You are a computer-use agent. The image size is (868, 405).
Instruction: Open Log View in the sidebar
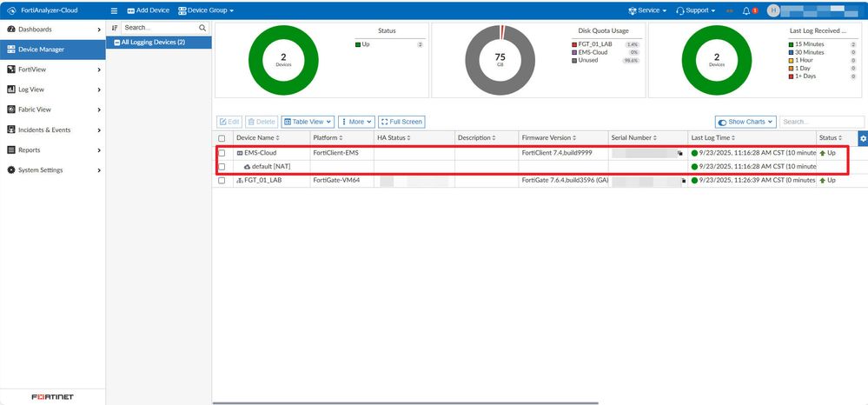click(x=31, y=90)
